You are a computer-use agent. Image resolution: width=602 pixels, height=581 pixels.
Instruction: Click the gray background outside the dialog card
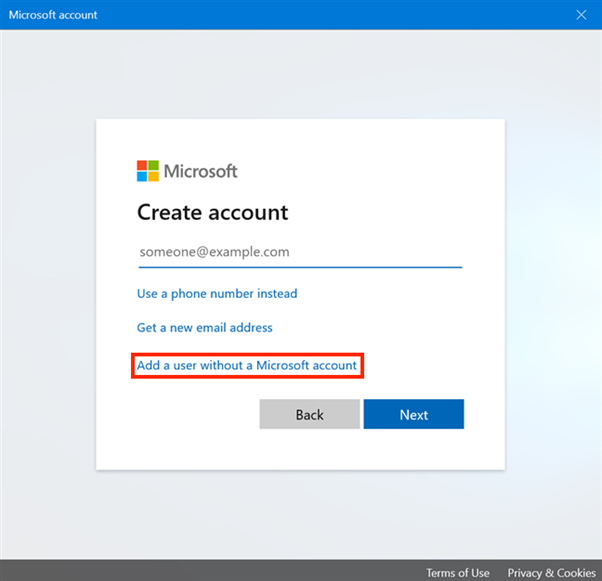[50, 300]
